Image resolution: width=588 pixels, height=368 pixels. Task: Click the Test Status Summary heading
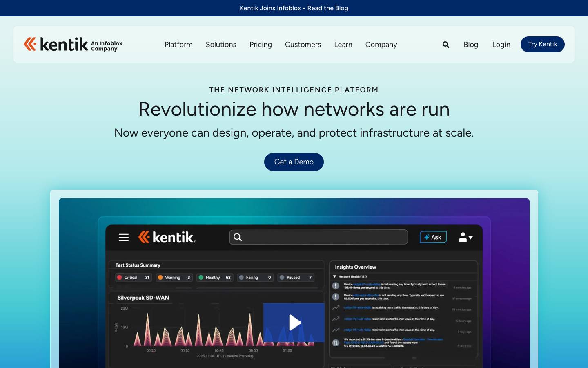click(138, 265)
